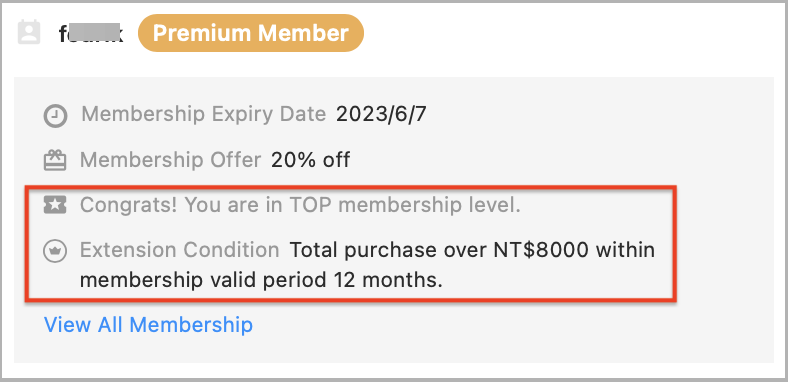Click the 20% off offer value
The height and width of the screenshot is (382, 788).
(310, 160)
